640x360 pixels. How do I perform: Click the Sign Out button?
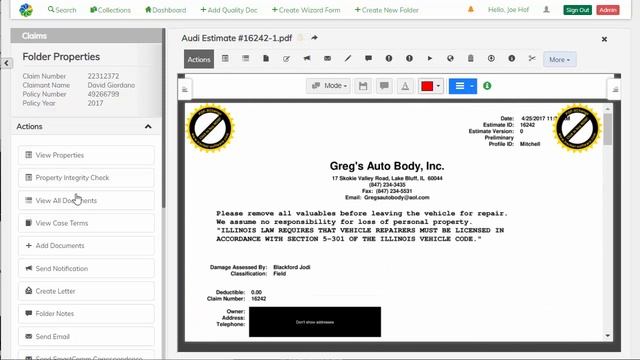[578, 10]
